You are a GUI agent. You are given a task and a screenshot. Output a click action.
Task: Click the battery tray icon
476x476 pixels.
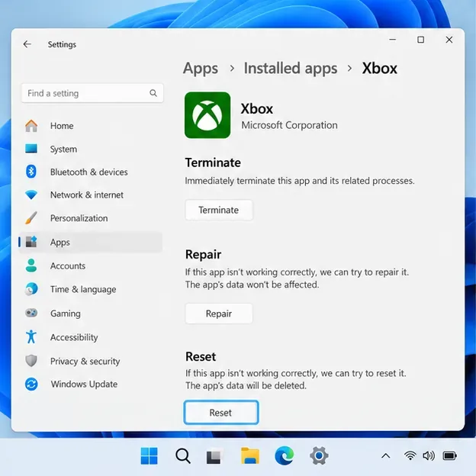[x=449, y=455]
